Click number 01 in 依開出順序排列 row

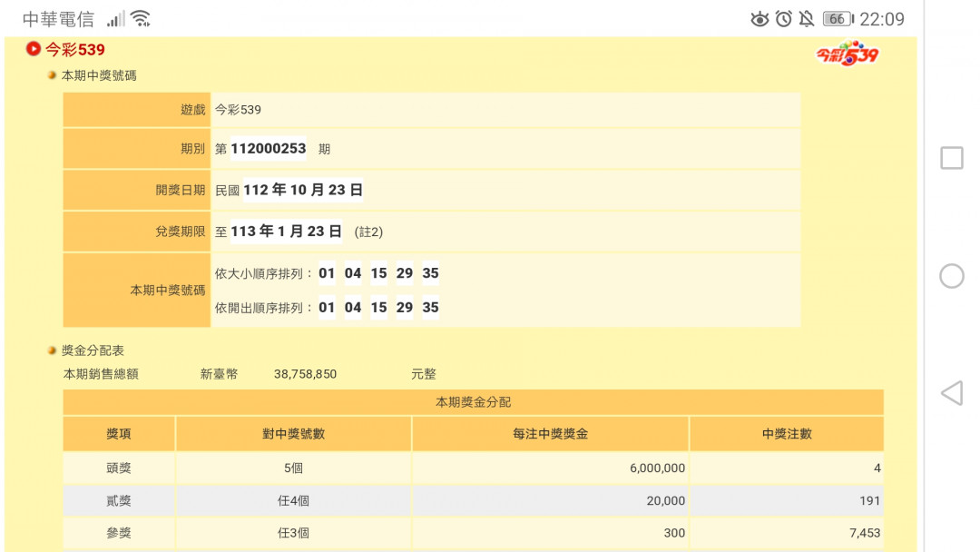[x=327, y=308]
